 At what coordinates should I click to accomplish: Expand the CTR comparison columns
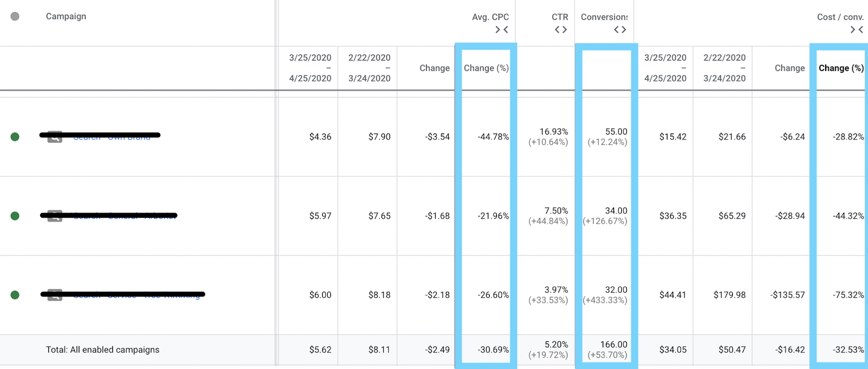pos(560,30)
